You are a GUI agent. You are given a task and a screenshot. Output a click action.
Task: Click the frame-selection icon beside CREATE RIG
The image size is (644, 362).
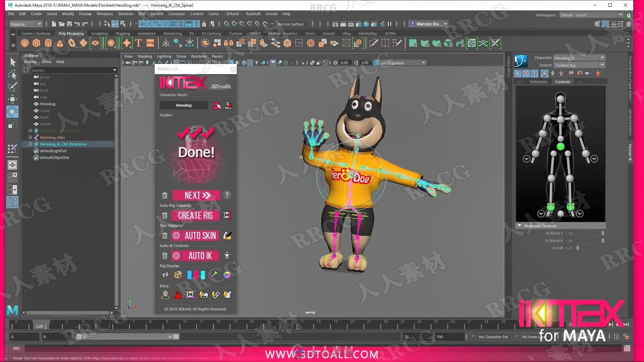pyautogui.click(x=227, y=215)
